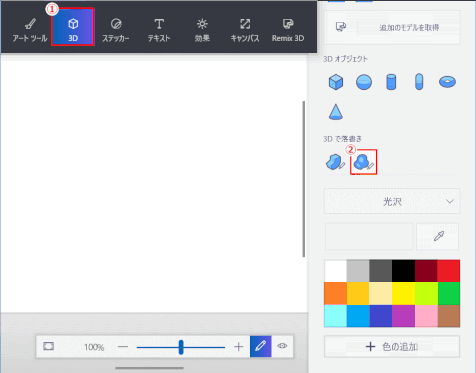The width and height of the screenshot is (476, 373).
Task: Switch to the Text (テキスト) tab
Action: (x=159, y=30)
